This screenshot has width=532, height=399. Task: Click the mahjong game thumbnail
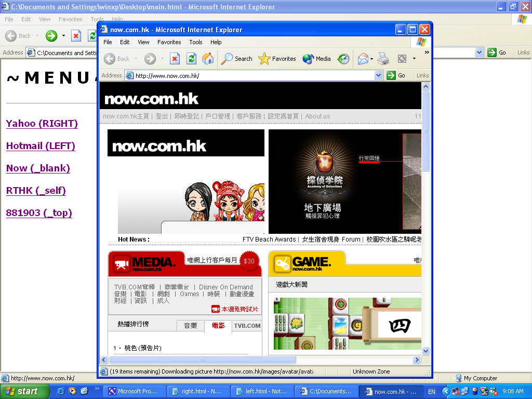[348, 324]
